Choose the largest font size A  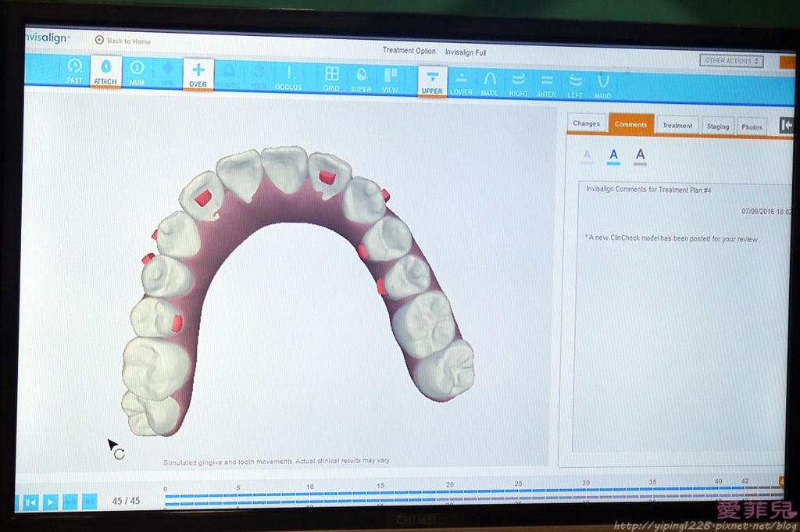pyautogui.click(x=641, y=155)
